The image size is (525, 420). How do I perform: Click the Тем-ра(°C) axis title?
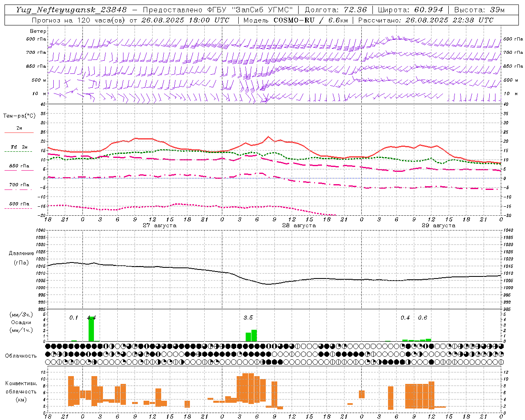tap(19, 116)
